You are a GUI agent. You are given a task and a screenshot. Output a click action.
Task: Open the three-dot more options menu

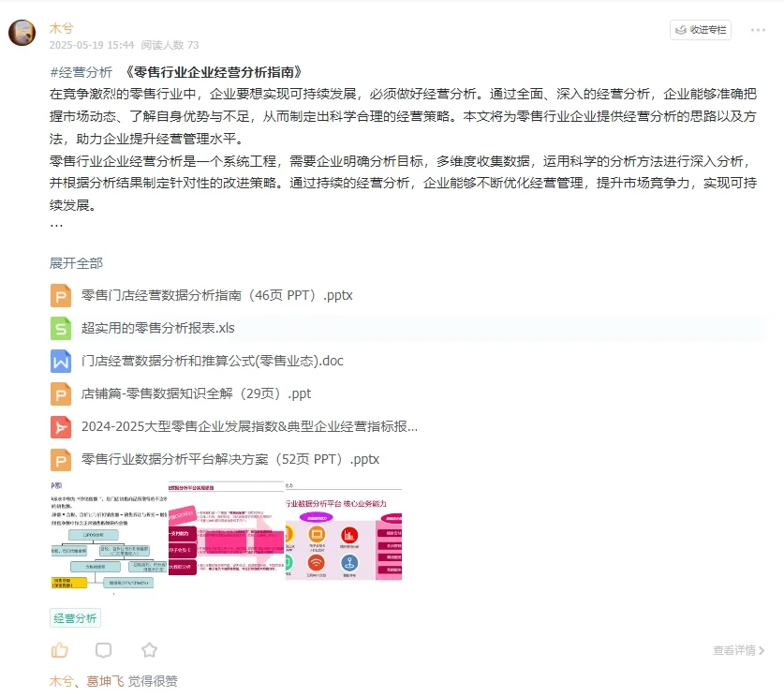(x=758, y=30)
